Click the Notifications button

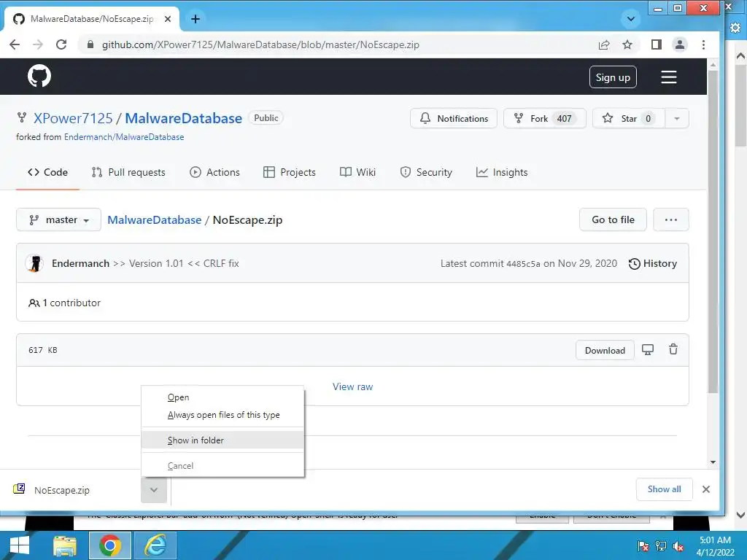(x=454, y=119)
